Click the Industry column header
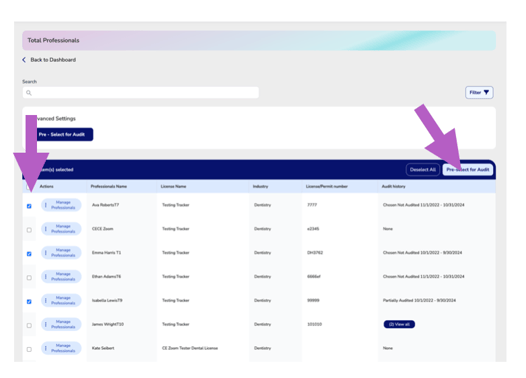The height and width of the screenshot is (378, 526). (x=260, y=186)
